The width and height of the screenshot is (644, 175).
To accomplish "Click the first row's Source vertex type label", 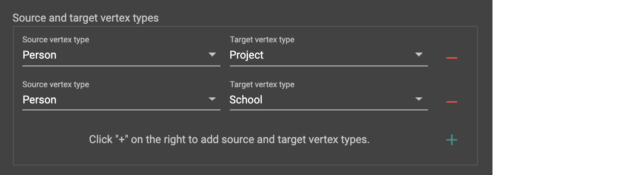I will [56, 40].
